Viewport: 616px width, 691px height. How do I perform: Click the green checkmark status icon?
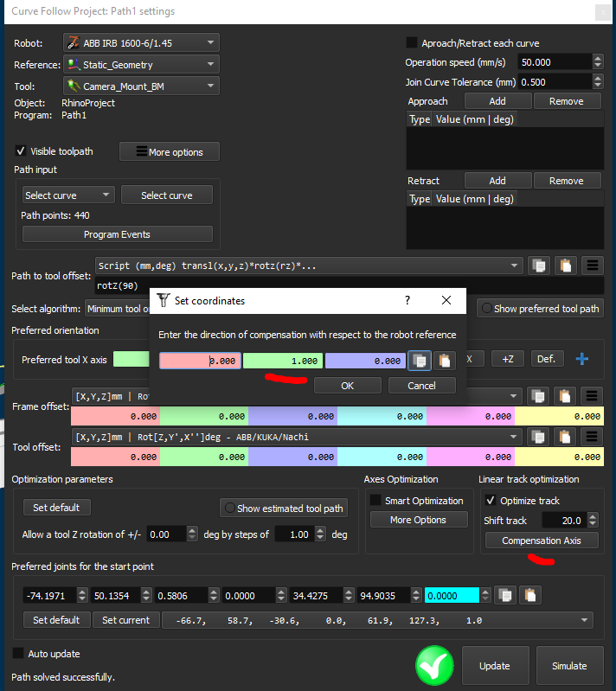point(434,665)
